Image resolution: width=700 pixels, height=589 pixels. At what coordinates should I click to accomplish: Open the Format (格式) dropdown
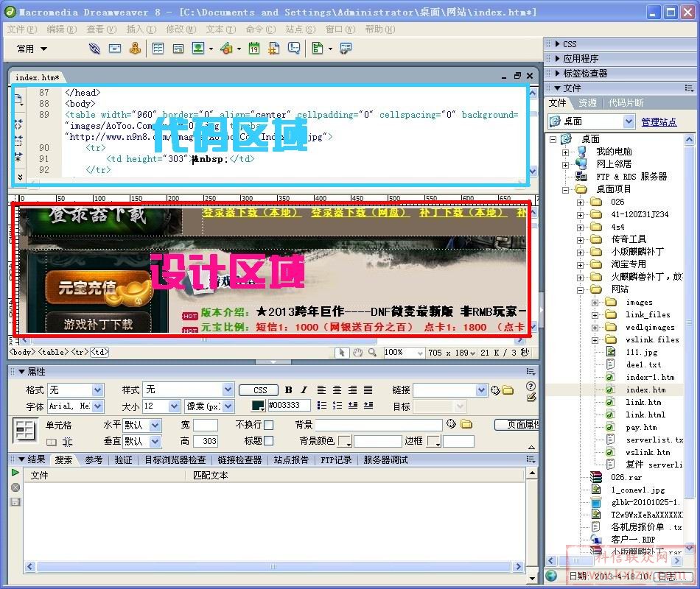click(x=98, y=390)
